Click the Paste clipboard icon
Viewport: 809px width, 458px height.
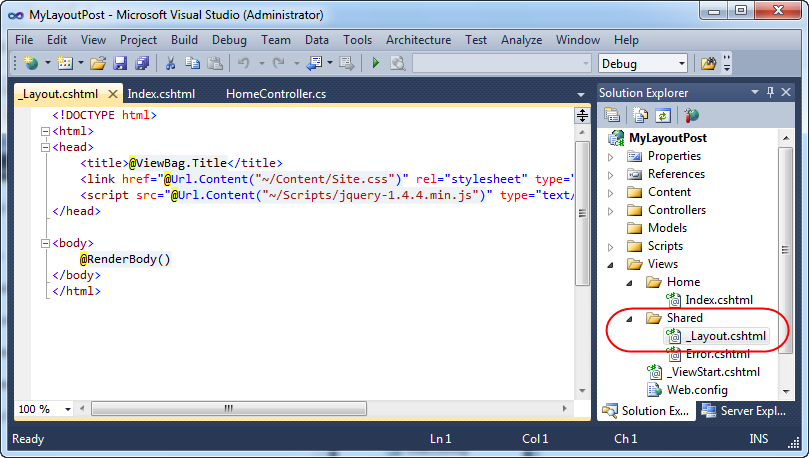pos(215,63)
